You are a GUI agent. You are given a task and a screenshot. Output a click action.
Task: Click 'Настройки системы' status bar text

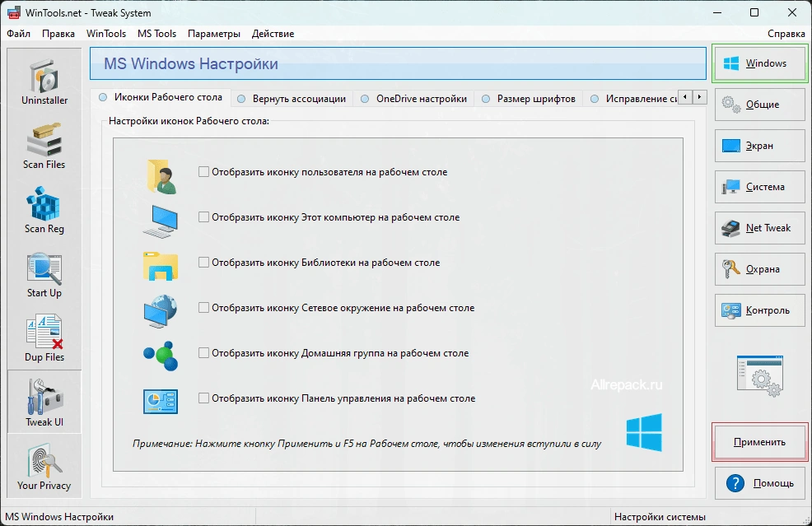tap(660, 517)
